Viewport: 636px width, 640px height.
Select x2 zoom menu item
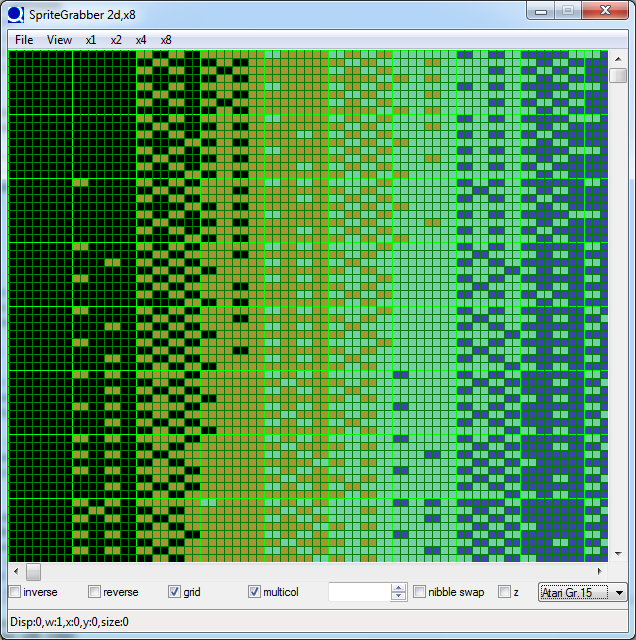pos(116,40)
